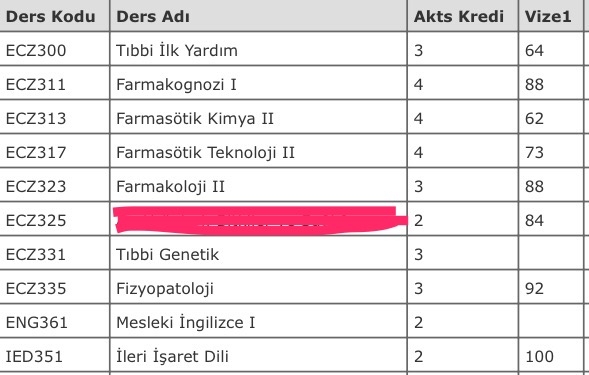589x375 pixels.
Task: Click course code ECZ325
Action: (x=36, y=220)
